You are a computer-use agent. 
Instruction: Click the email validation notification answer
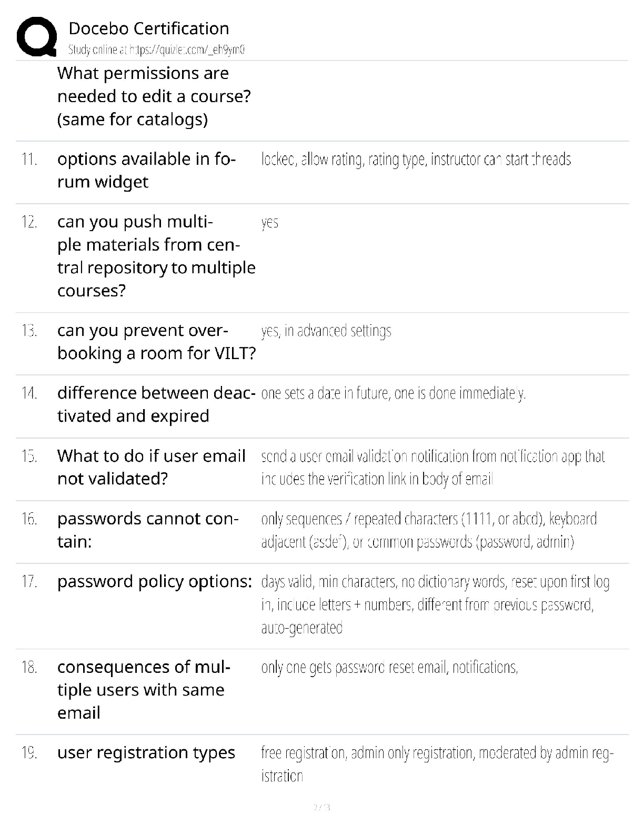[x=432, y=468]
